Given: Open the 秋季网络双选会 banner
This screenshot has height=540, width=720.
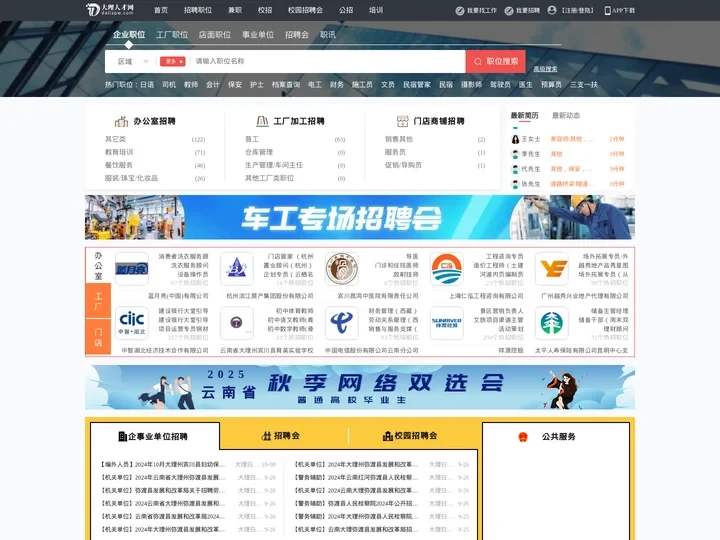Looking at the screenshot, I should 360,387.
